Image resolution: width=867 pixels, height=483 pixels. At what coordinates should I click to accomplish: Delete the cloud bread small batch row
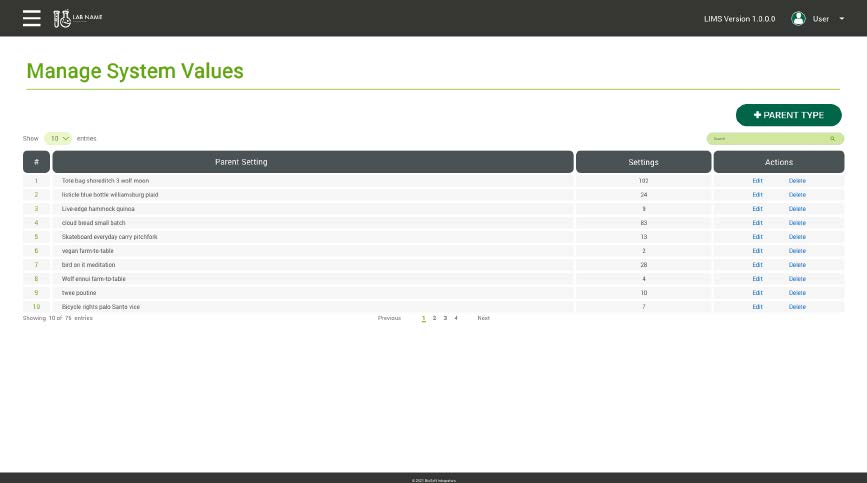797,223
